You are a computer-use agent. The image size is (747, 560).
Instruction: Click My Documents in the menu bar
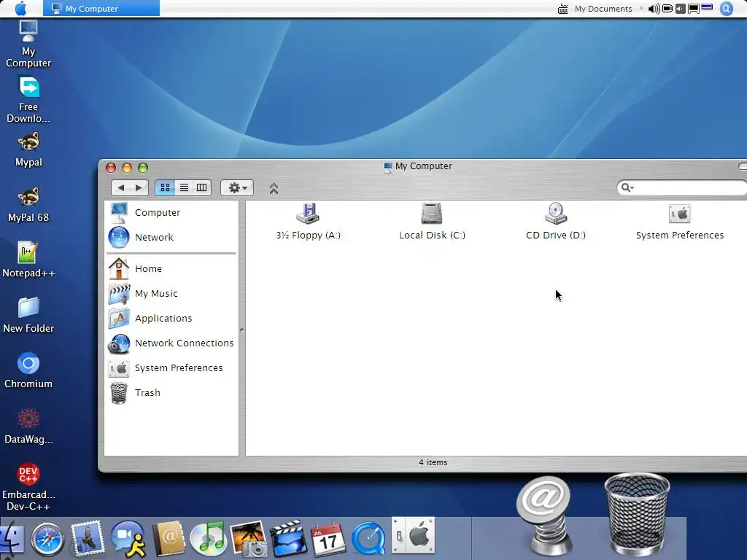603,9
